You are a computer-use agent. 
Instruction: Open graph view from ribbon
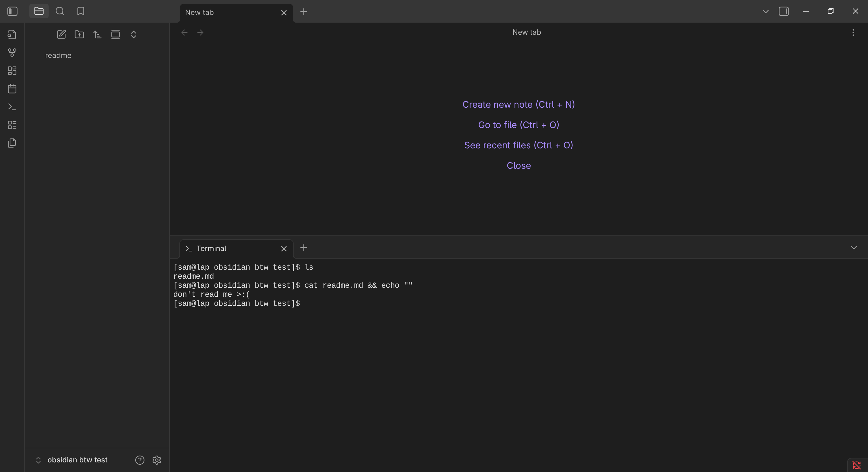click(12, 53)
